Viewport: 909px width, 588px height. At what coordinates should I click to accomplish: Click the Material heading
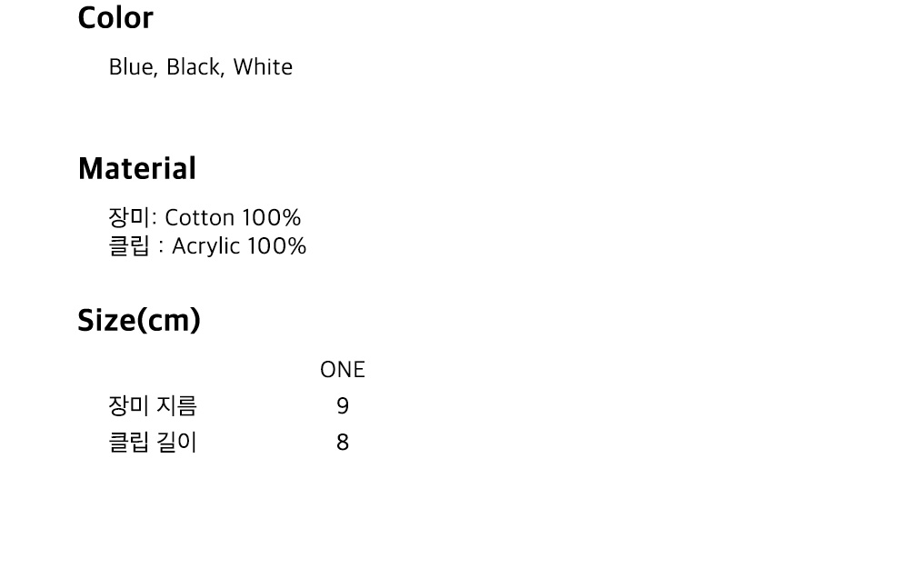[x=137, y=169]
